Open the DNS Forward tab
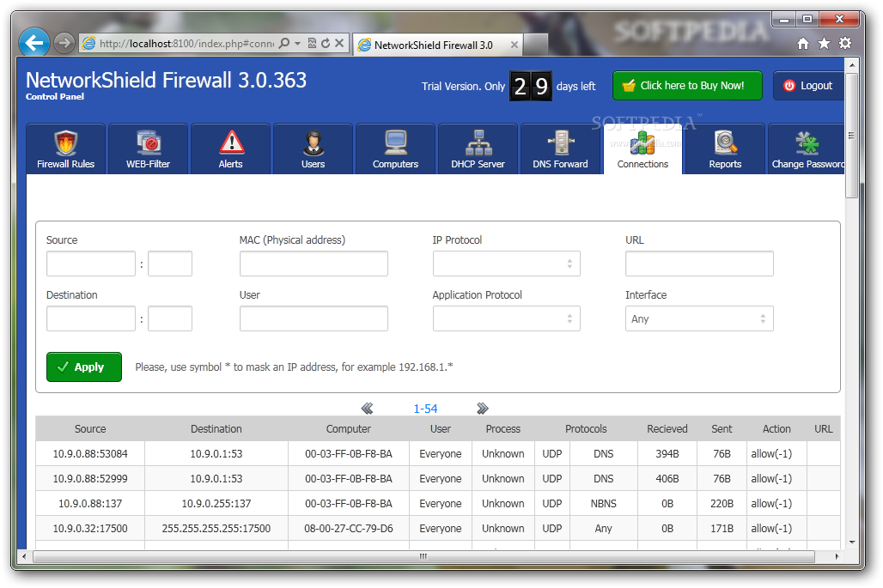 click(560, 149)
